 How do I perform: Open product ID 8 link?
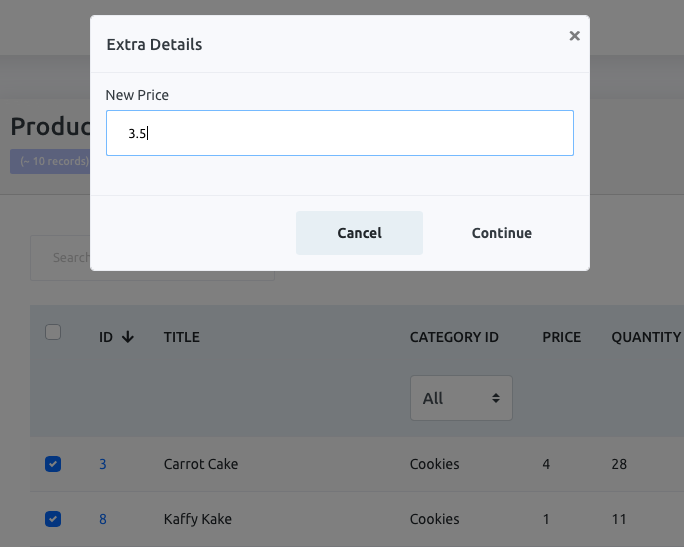103,519
